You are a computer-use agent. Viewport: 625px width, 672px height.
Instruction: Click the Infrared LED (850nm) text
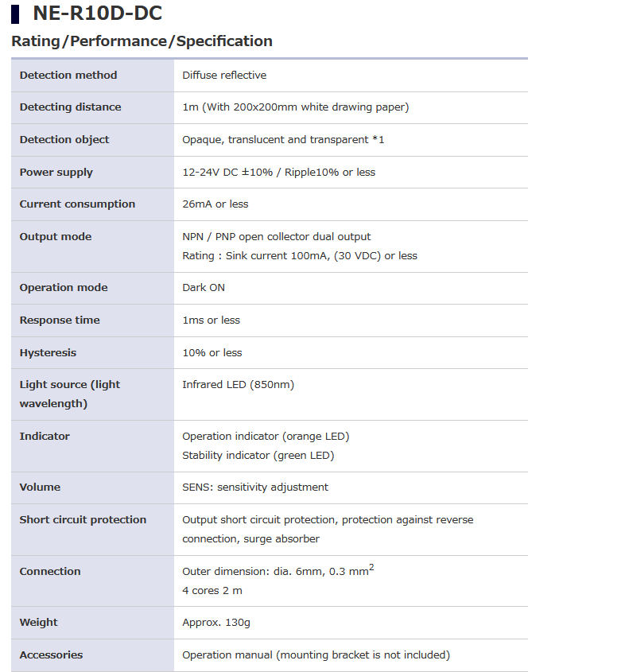tap(238, 385)
